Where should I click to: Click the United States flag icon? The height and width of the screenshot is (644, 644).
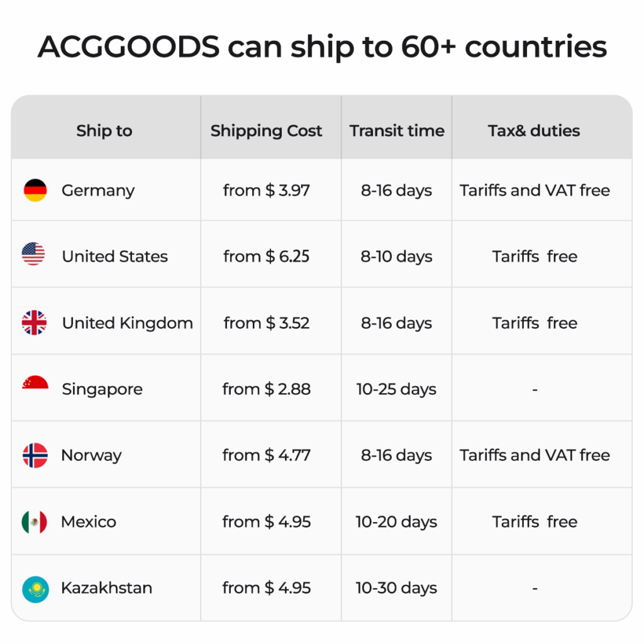coord(33,254)
